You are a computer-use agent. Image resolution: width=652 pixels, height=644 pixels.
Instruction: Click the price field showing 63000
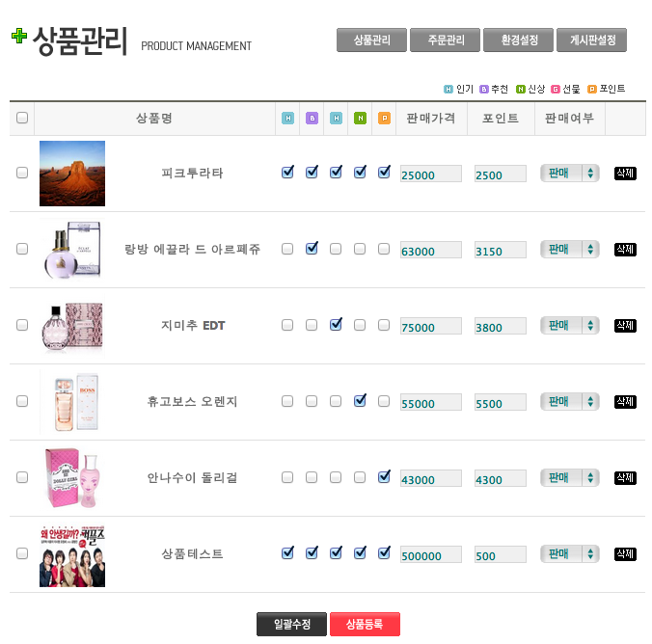coord(430,251)
